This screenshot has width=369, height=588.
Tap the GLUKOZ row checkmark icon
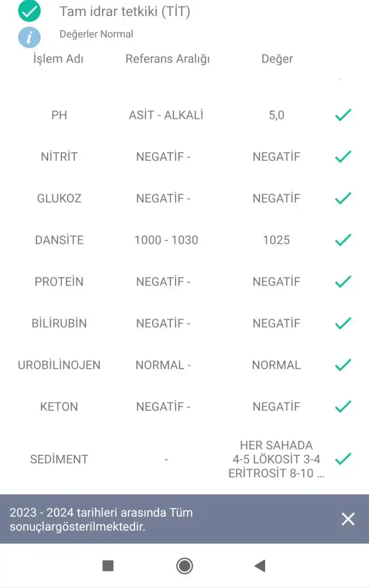click(343, 199)
